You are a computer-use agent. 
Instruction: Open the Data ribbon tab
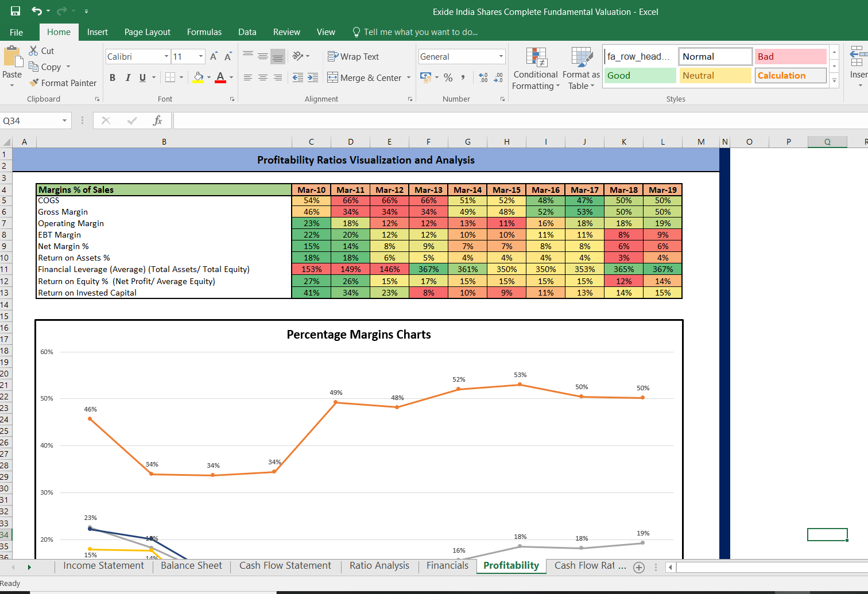[247, 32]
